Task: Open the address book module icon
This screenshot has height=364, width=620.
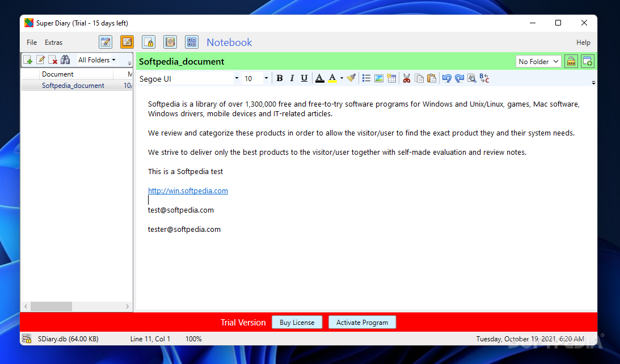Action: coord(170,42)
